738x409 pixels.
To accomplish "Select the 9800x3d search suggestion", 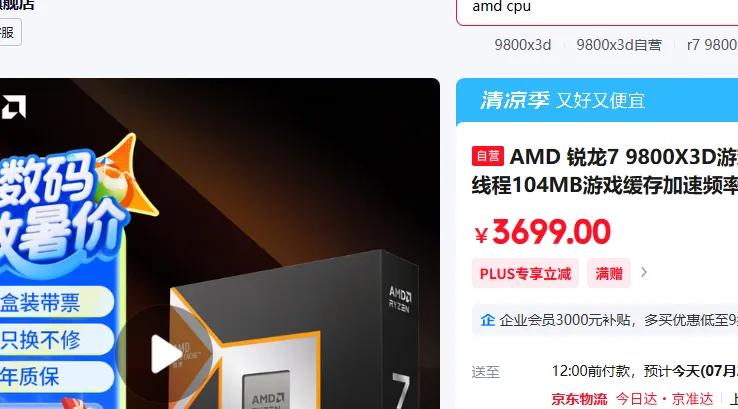I will point(522,45).
